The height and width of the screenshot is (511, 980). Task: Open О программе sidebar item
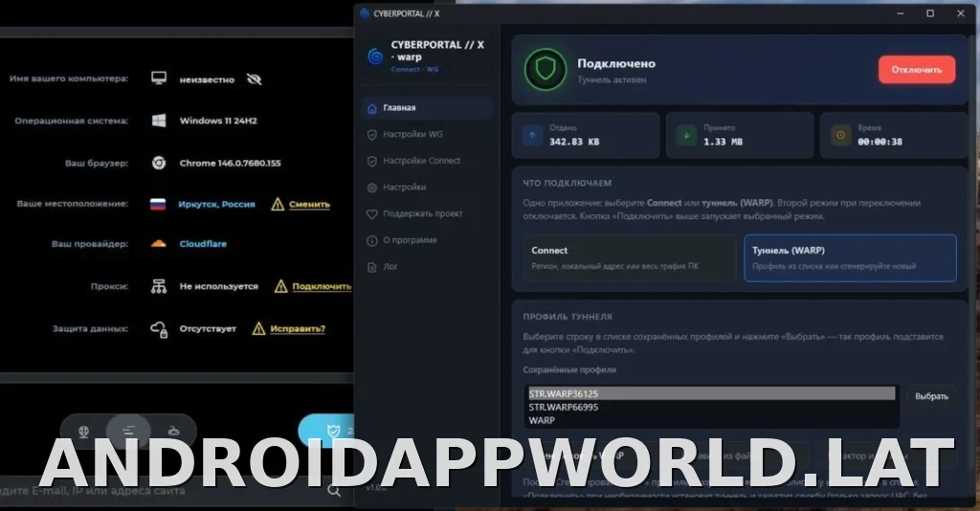[427, 240]
